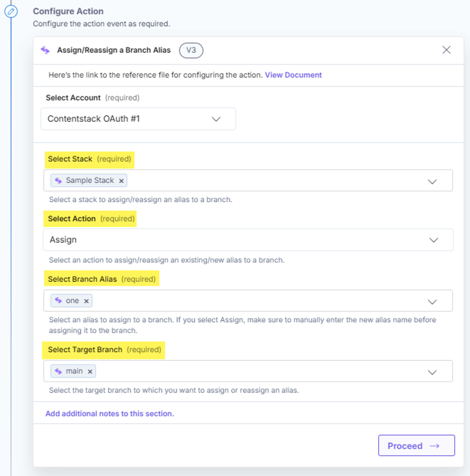Click the 'Sample Stack' chip text
The width and height of the screenshot is (470, 476).
[90, 180]
